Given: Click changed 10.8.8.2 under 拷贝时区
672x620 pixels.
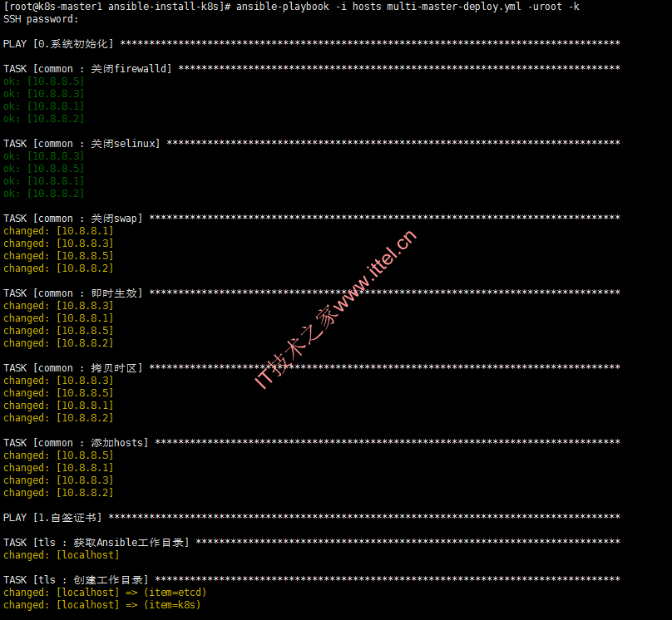Looking at the screenshot, I should tap(58, 418).
